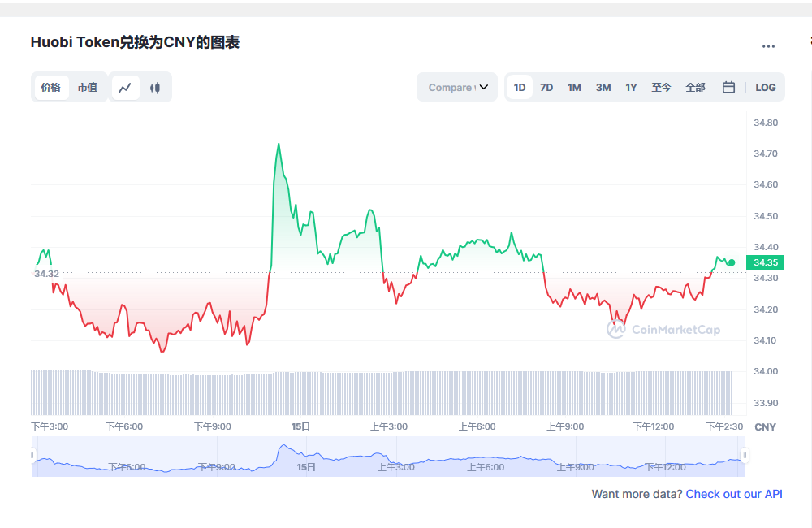
Task: Click the 下午2:30 time axis label
Action: [x=724, y=426]
